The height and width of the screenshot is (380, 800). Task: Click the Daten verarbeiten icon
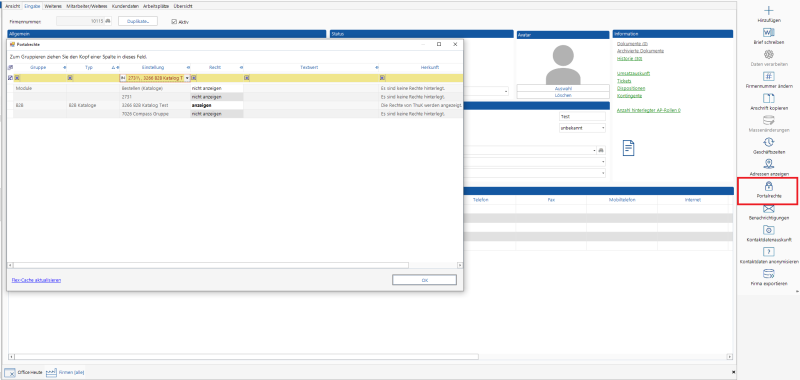click(x=769, y=55)
